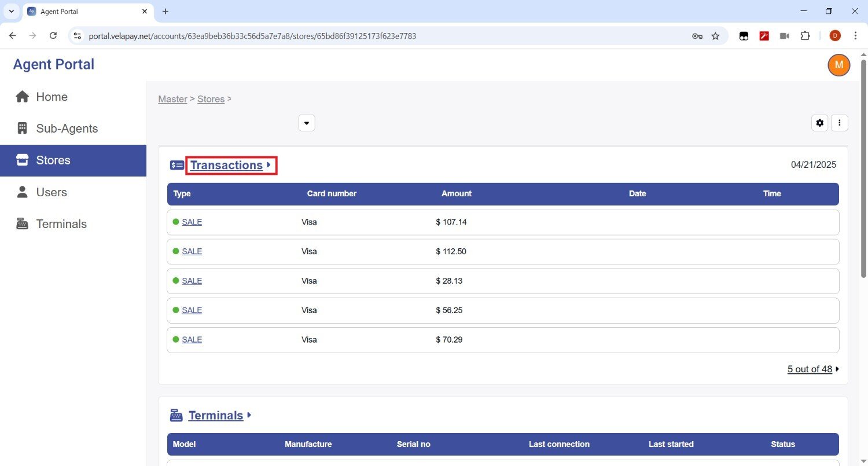Open the browser tab search dropdown

pyautogui.click(x=11, y=12)
